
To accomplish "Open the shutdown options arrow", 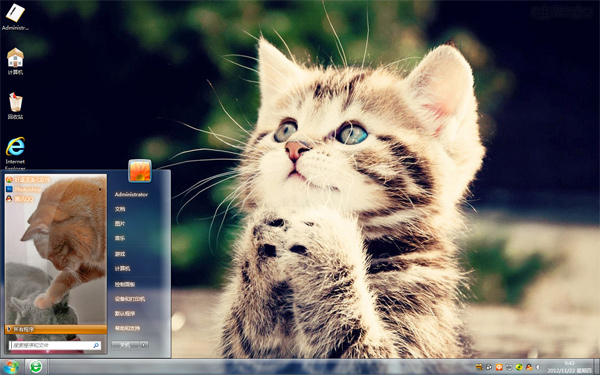I will (144, 345).
